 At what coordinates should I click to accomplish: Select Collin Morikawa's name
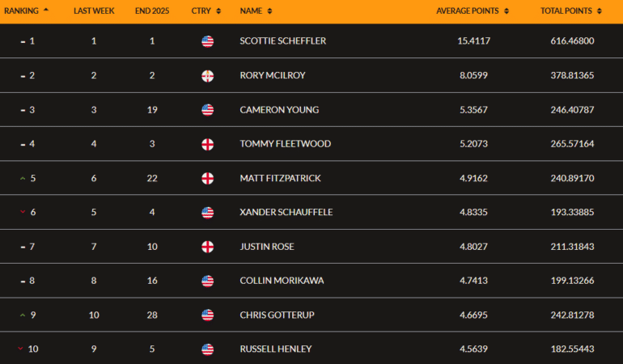281,281
